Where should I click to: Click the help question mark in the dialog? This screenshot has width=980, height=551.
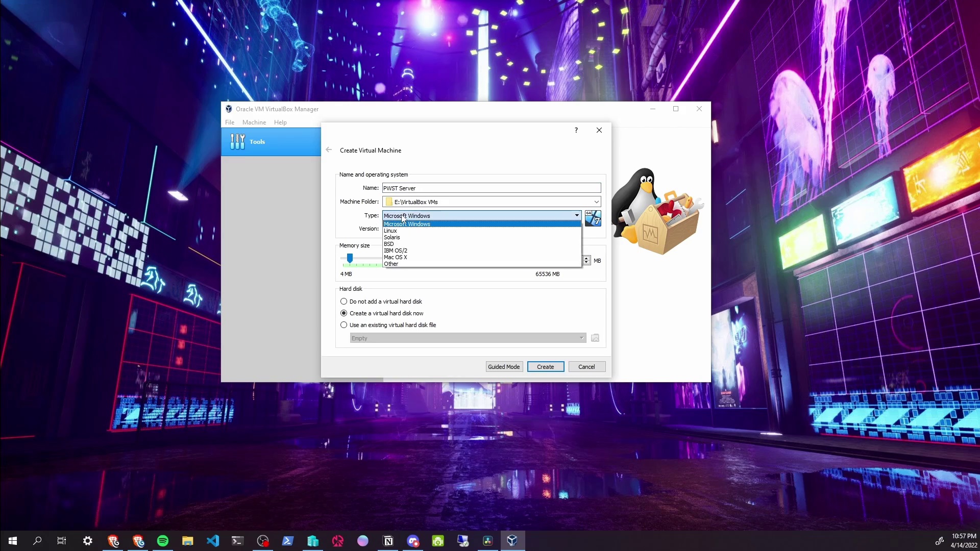coord(576,130)
